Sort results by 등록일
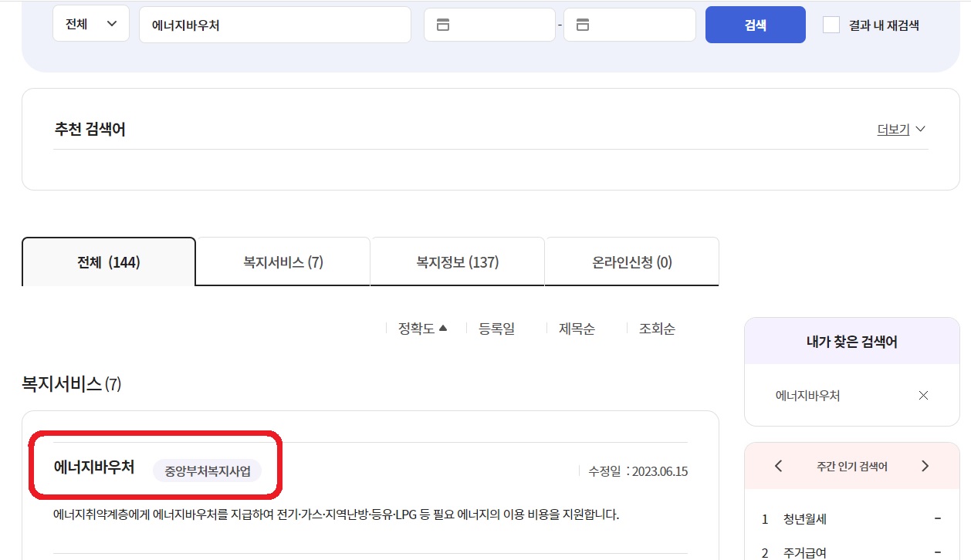Image resolution: width=971 pixels, height=560 pixels. click(497, 328)
